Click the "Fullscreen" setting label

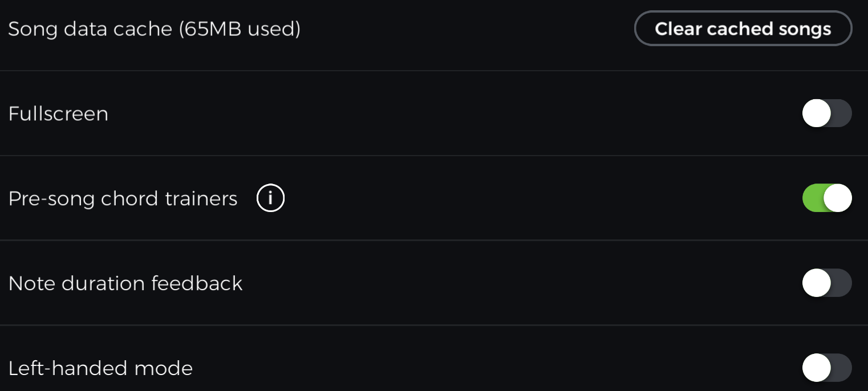[58, 114]
